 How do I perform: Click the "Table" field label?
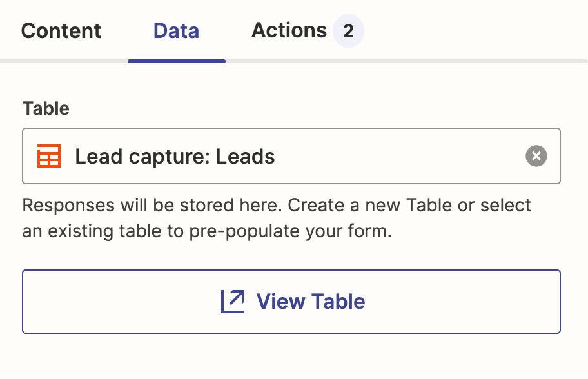46,108
